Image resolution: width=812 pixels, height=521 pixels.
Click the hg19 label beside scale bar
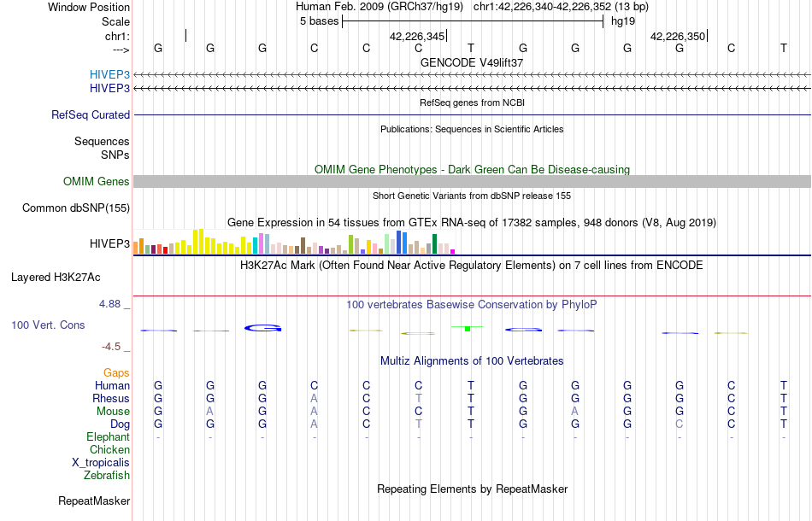coord(623,21)
